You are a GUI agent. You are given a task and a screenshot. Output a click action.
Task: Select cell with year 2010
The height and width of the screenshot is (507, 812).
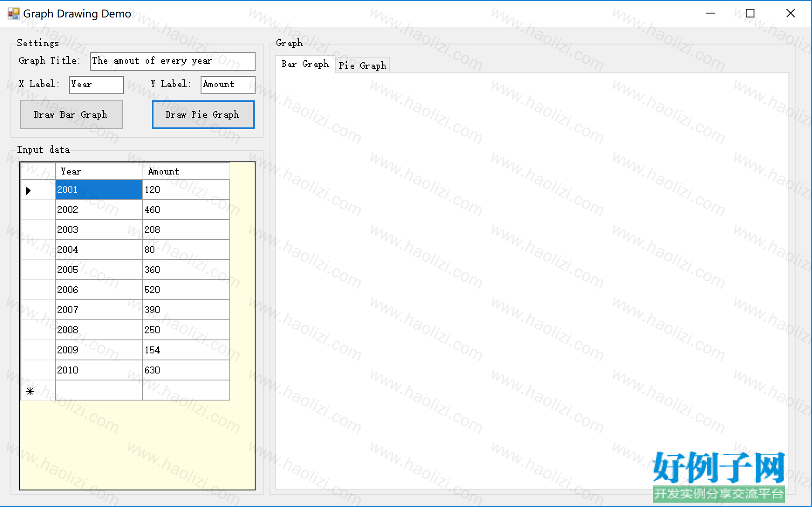pyautogui.click(x=99, y=370)
